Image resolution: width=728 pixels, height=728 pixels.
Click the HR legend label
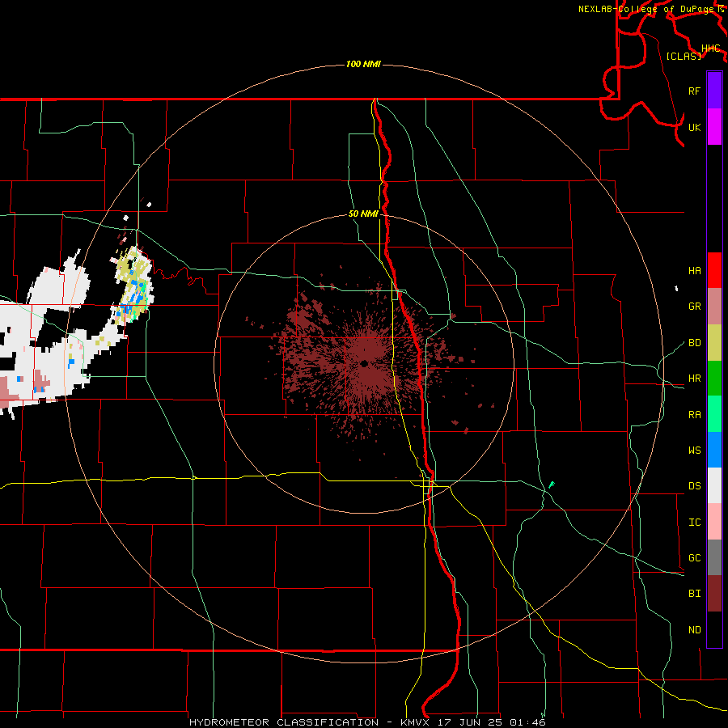(695, 379)
